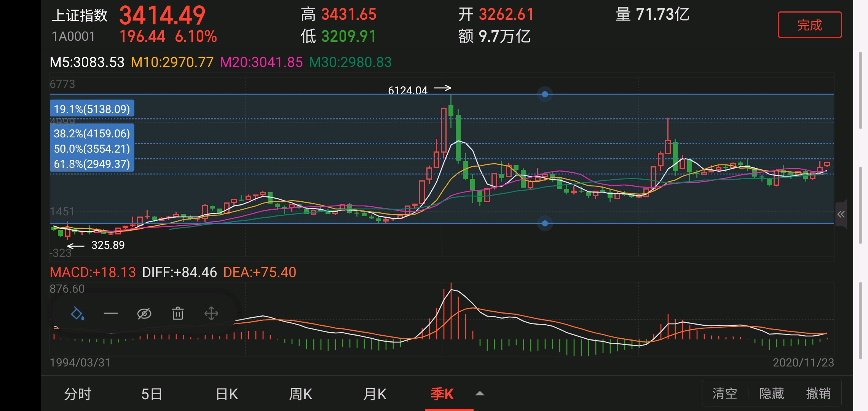Screen dimensions: 868x411
Task: Switch to 周K tab
Action: pos(301,394)
